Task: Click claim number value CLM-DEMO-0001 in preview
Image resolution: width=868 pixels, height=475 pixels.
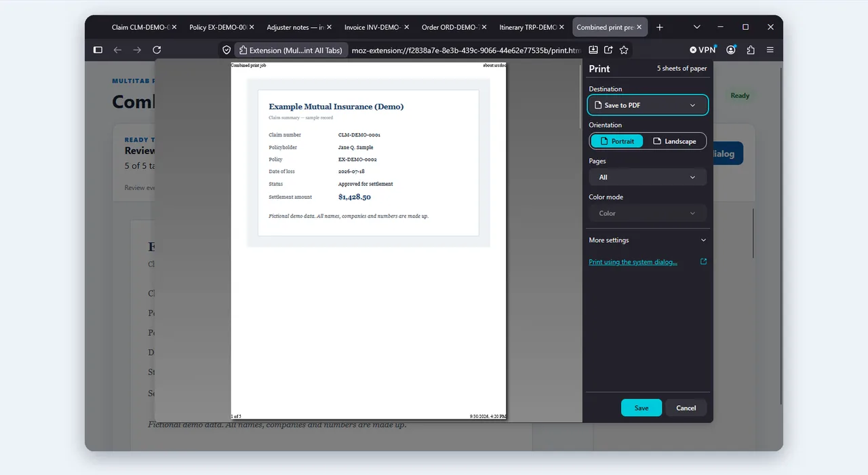Action: coord(359,135)
